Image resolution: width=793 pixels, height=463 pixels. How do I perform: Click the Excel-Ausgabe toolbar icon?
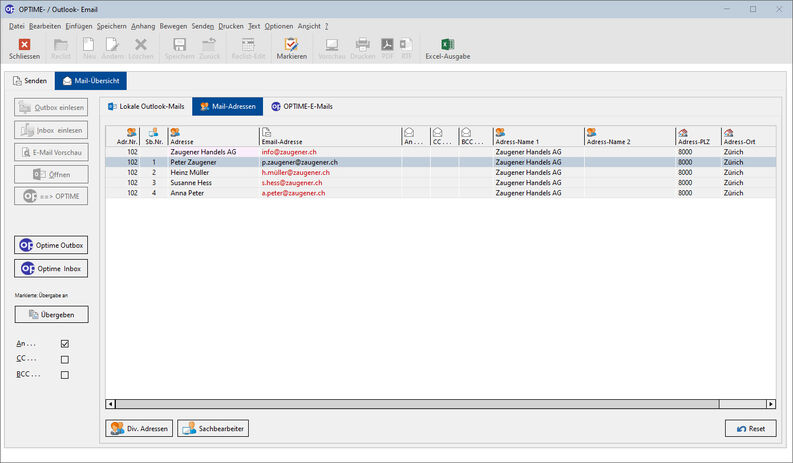pos(448,45)
